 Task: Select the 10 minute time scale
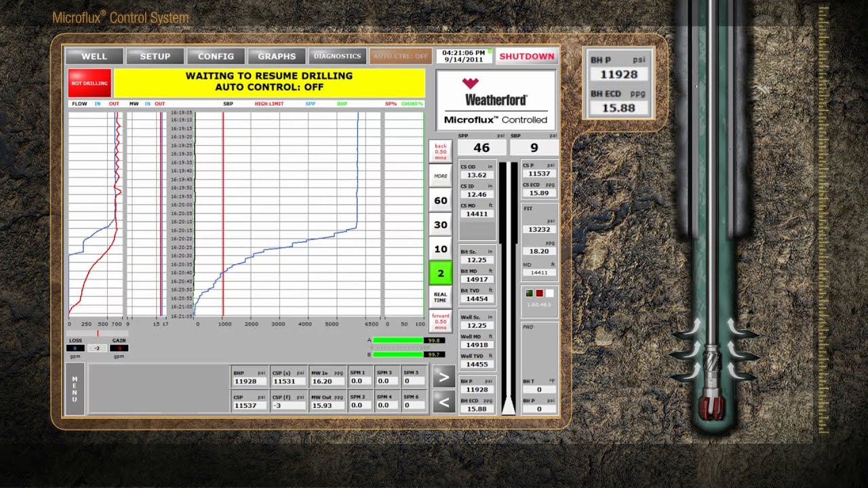coord(441,249)
